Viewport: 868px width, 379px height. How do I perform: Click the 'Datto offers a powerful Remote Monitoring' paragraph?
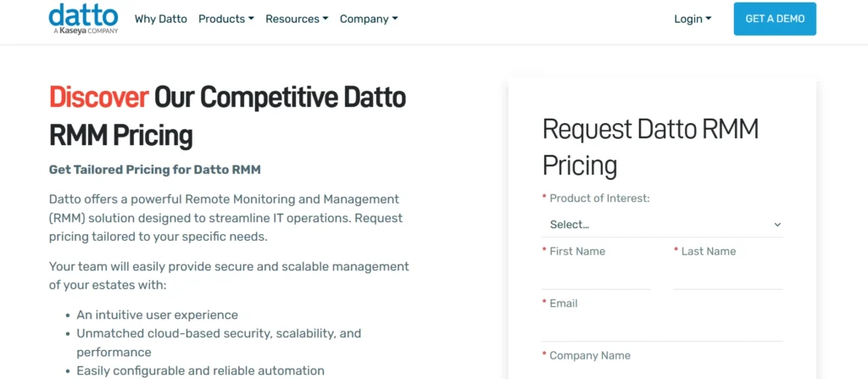point(225,218)
